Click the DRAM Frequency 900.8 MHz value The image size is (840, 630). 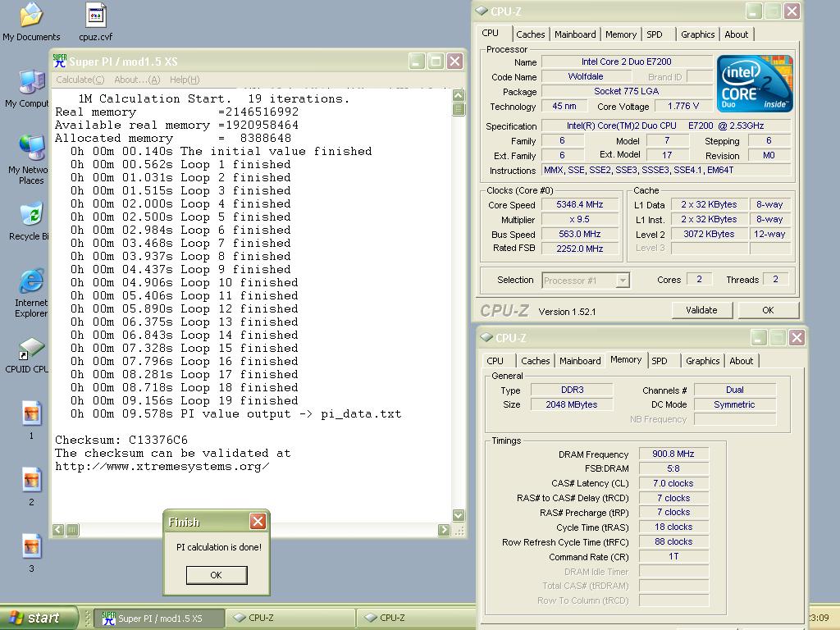(x=673, y=454)
